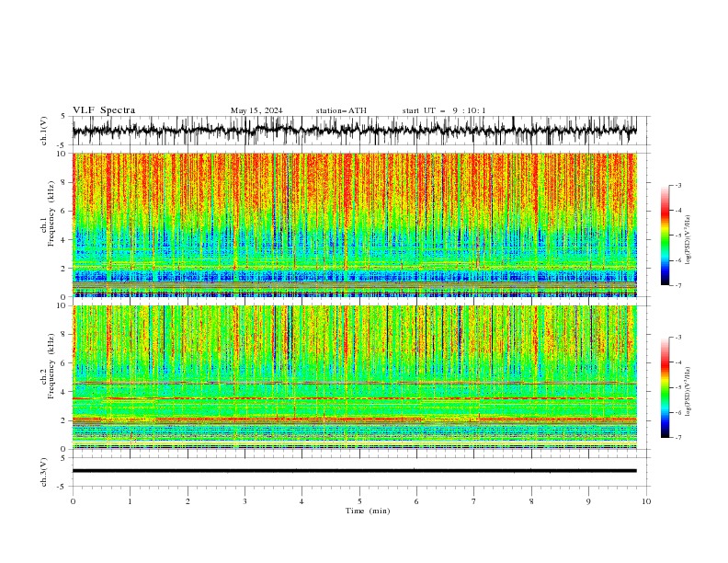This screenshot has width=728, height=563.
Task: Click the ch.3 flat black voltage trace
Action: point(355,471)
